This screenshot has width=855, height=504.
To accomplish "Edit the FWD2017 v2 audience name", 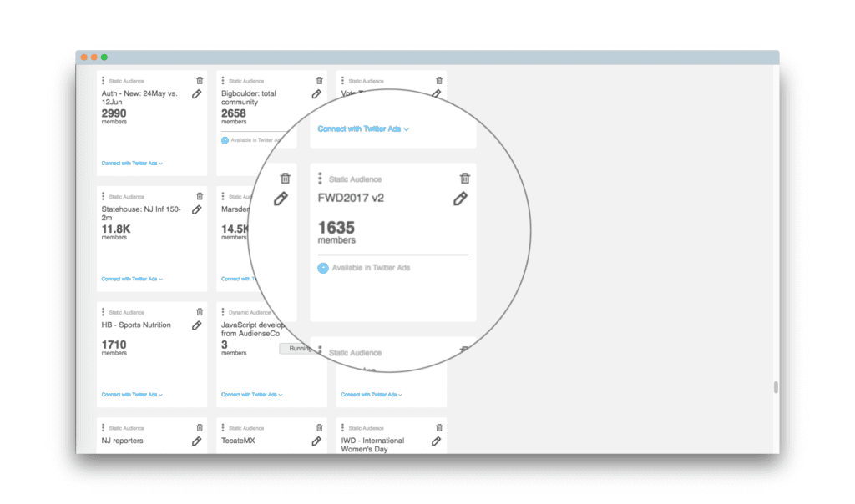I will [460, 199].
